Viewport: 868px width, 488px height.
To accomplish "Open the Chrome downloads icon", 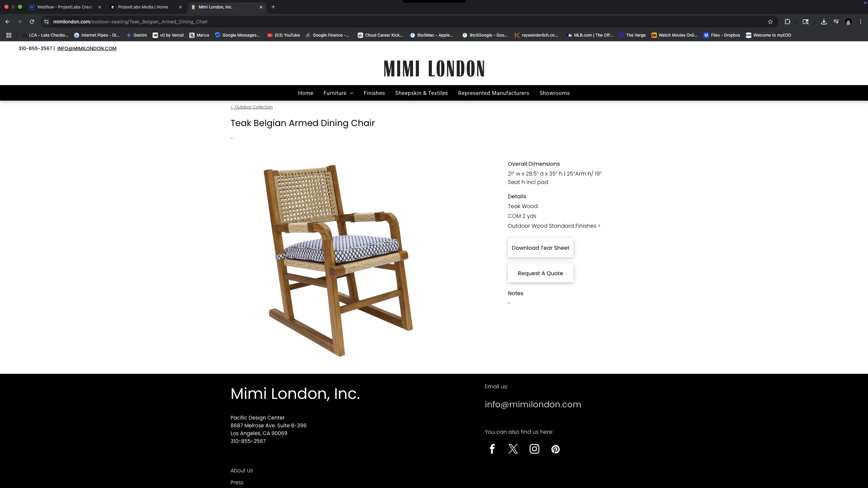I will pos(824,22).
